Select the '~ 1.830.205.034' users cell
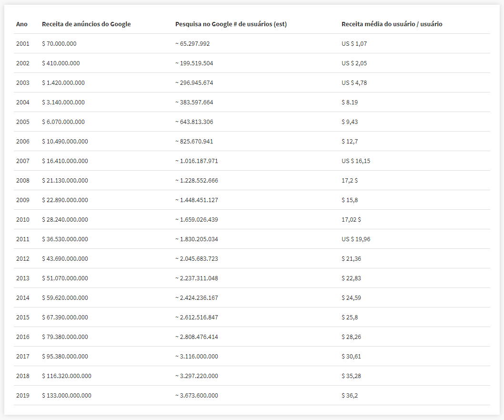 (197, 239)
